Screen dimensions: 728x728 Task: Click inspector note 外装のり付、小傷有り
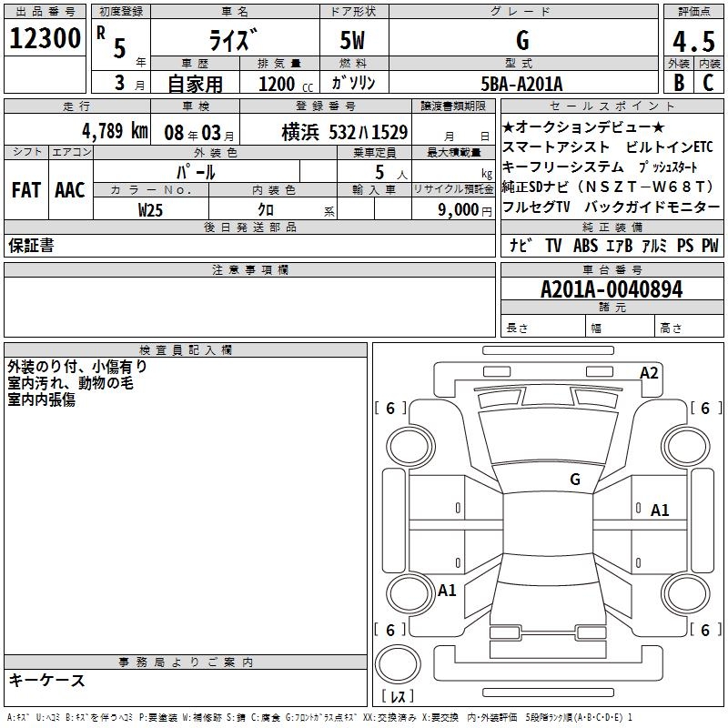[77, 367]
